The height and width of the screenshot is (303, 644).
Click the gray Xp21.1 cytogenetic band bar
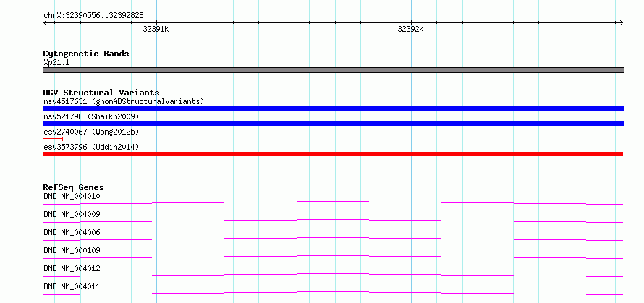tap(333, 70)
